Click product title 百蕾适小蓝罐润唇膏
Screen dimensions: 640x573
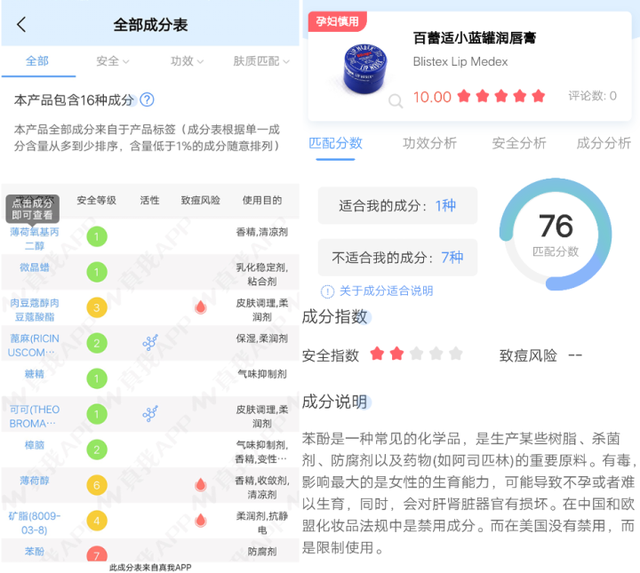pos(474,38)
